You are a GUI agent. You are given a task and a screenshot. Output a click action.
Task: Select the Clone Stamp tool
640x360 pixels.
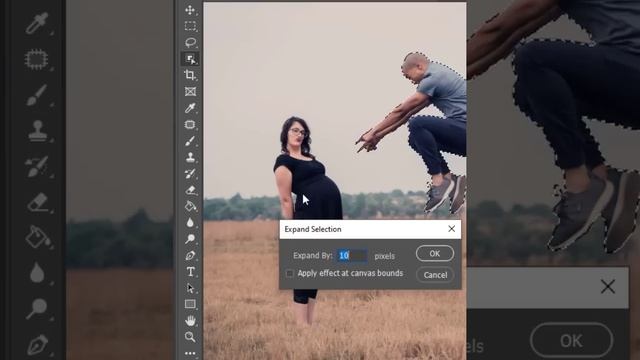tap(190, 157)
